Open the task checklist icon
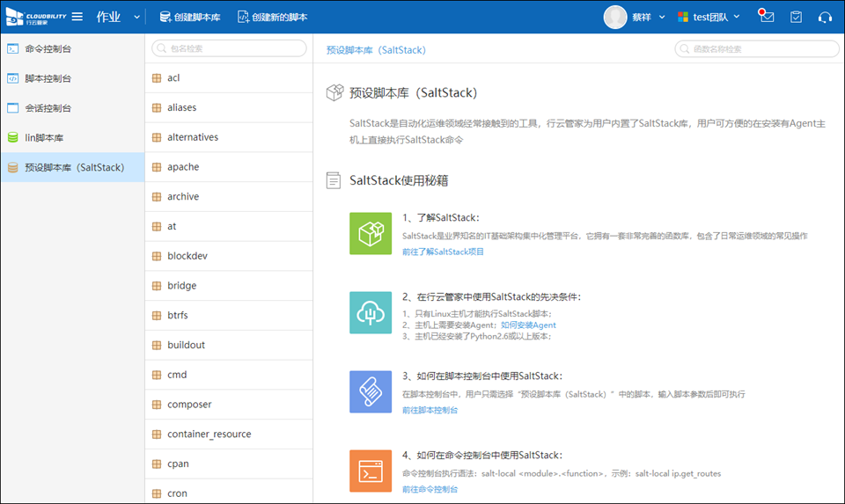The image size is (845, 504). pos(796,18)
